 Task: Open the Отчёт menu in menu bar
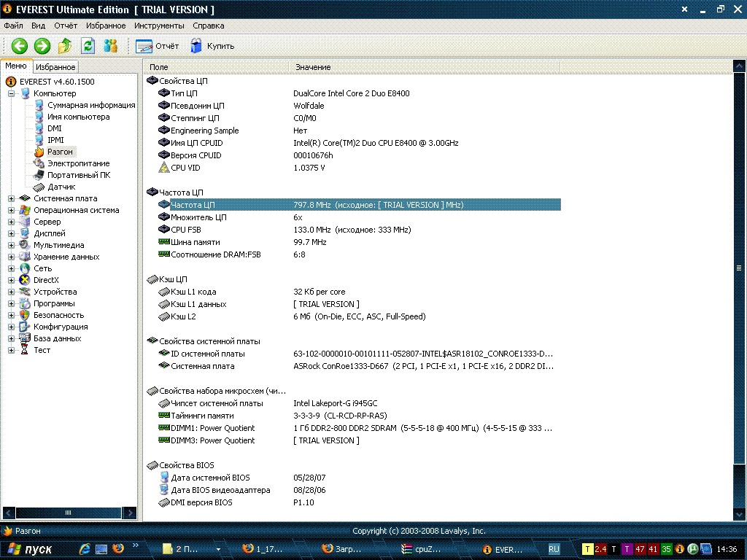[x=66, y=26]
